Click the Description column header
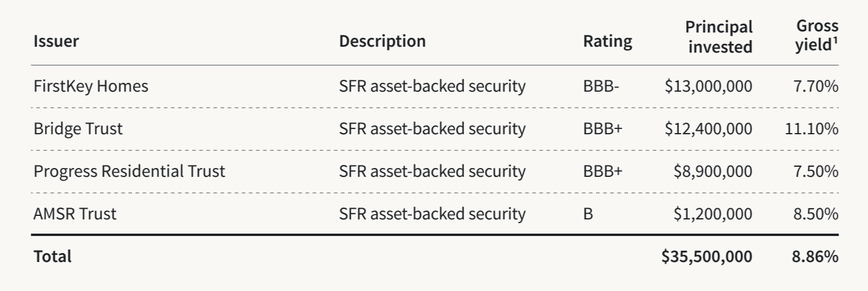The height and width of the screenshot is (291, 868). (382, 41)
